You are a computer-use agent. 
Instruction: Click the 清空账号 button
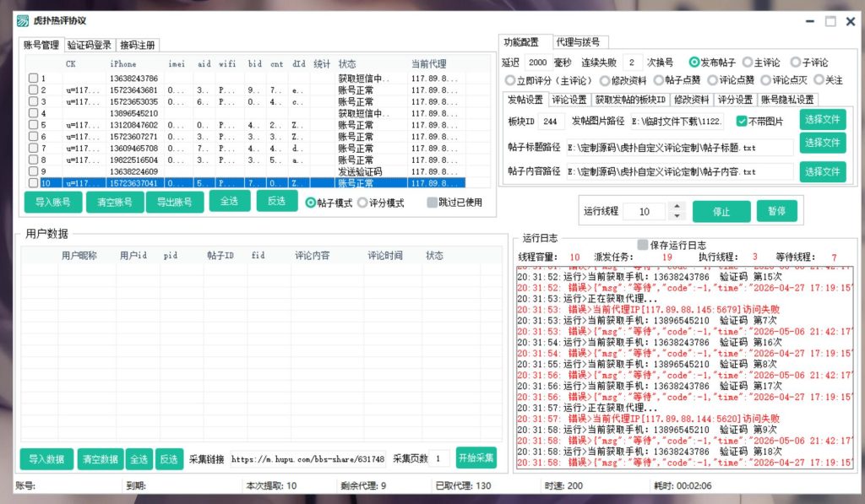point(115,202)
